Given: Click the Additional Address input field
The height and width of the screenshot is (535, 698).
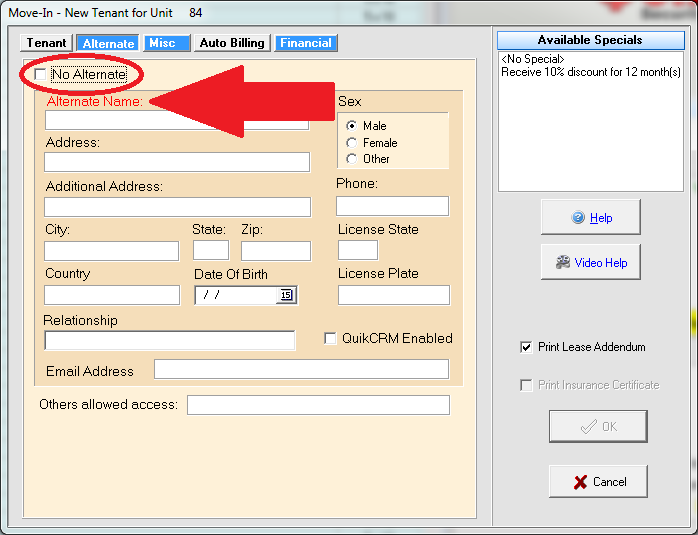Looking at the screenshot, I should click(x=178, y=207).
